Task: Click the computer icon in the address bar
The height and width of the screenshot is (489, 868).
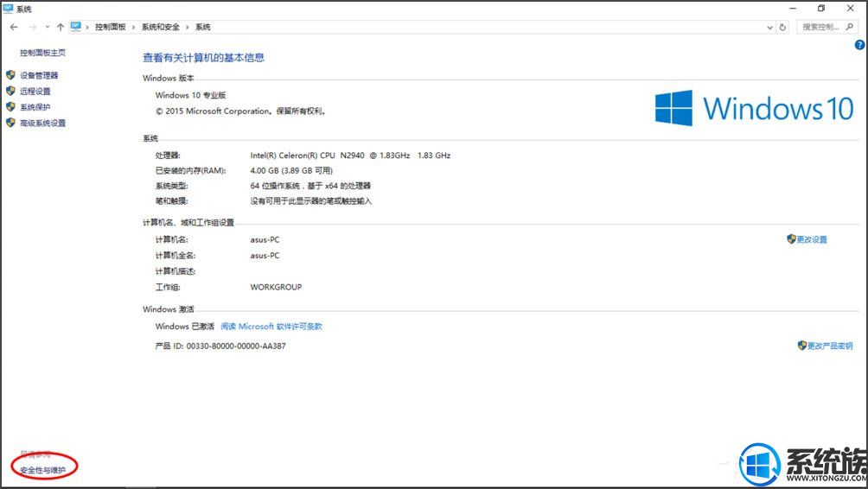Action: point(76,27)
